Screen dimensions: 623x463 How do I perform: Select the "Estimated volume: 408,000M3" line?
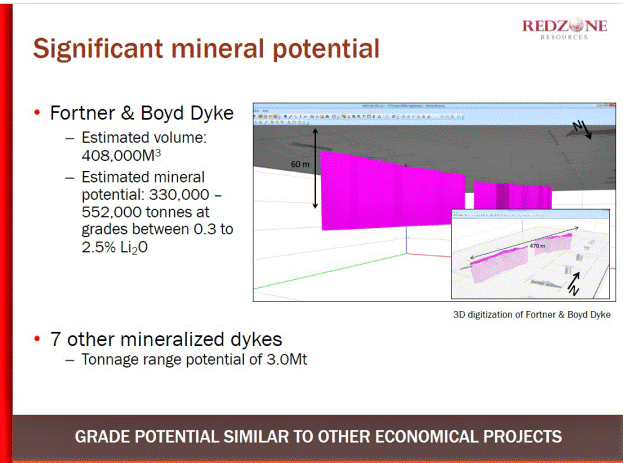pyautogui.click(x=144, y=146)
